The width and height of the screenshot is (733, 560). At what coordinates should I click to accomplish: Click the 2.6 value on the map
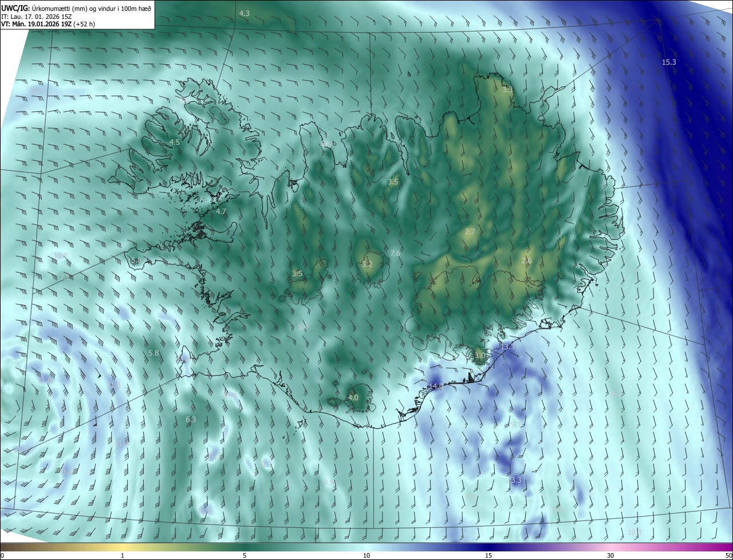point(526,261)
